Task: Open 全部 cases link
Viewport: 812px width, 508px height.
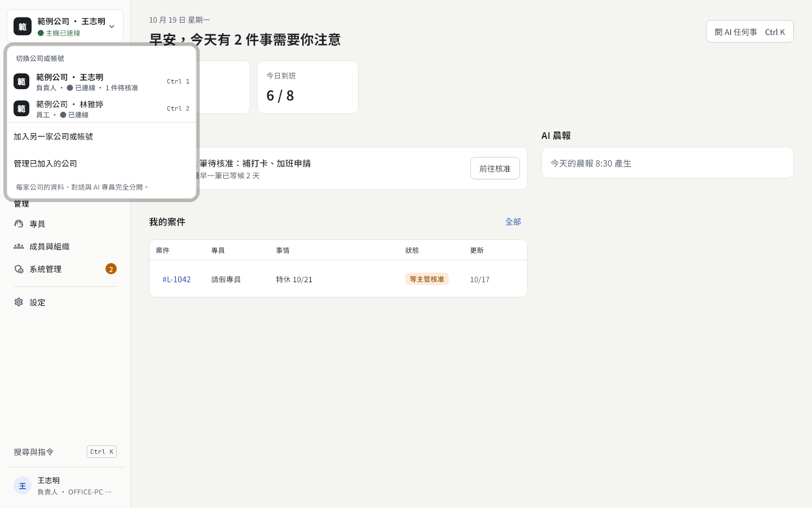Action: [x=513, y=222]
